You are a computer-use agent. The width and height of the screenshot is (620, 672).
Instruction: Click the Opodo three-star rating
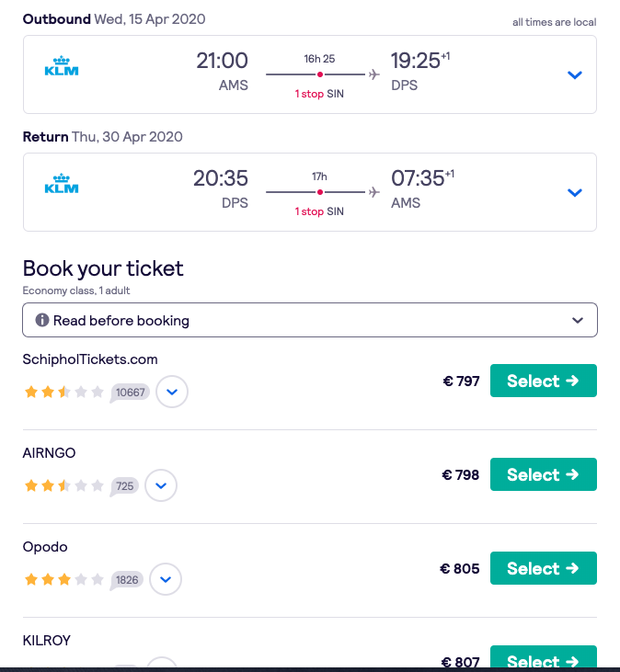[x=63, y=579]
